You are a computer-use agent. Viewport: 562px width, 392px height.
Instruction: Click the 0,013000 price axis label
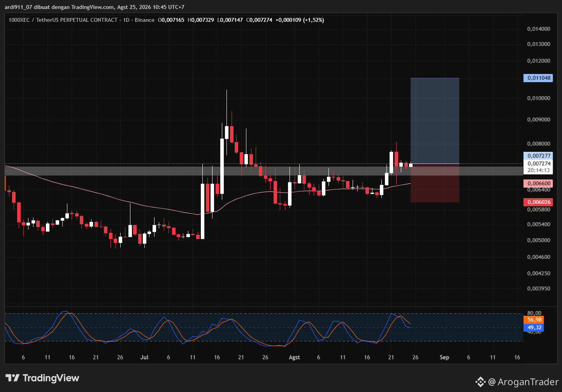(539, 44)
